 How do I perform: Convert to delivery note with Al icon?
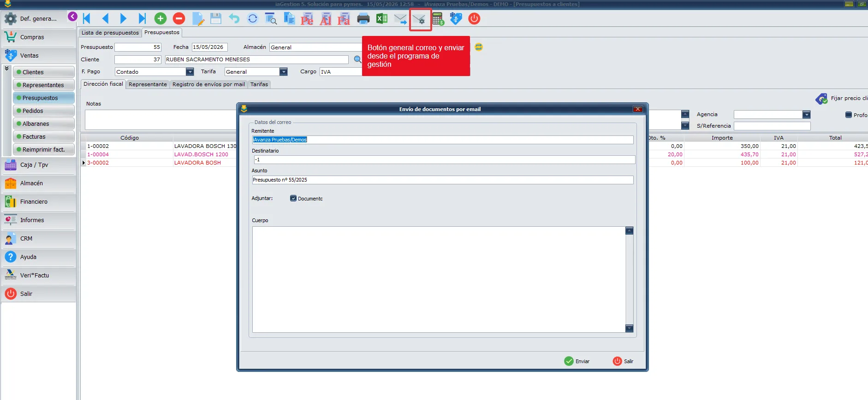326,19
